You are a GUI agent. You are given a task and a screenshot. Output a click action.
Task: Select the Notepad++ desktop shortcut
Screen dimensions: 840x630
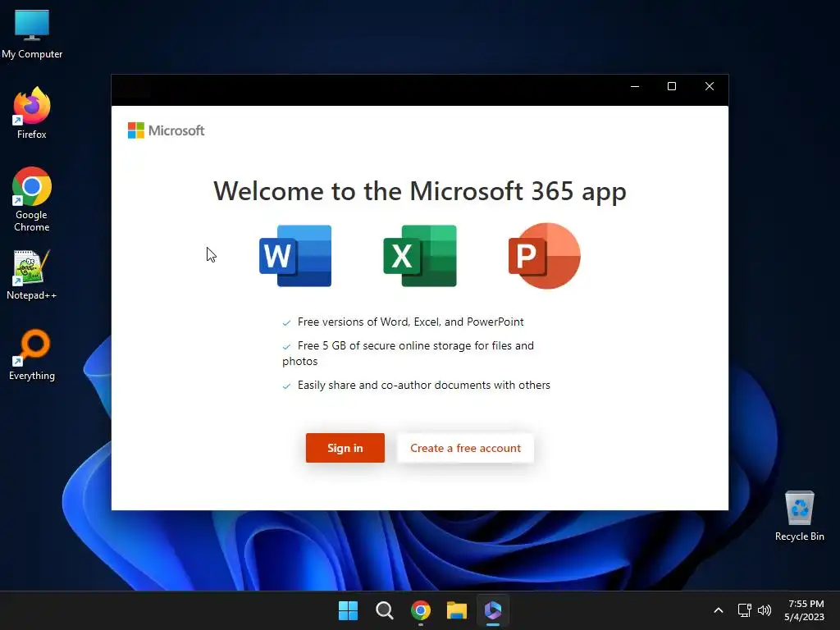coord(32,275)
